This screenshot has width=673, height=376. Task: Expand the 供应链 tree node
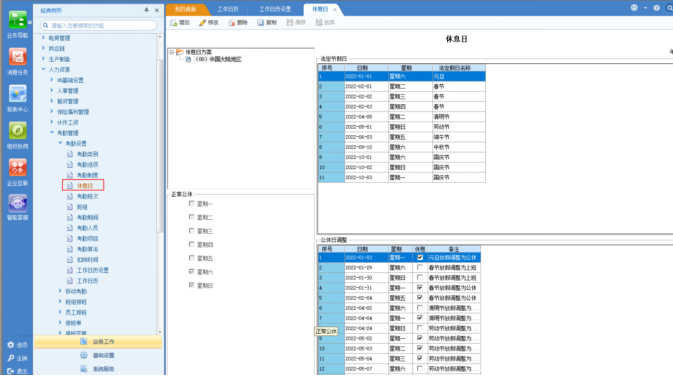(43, 48)
